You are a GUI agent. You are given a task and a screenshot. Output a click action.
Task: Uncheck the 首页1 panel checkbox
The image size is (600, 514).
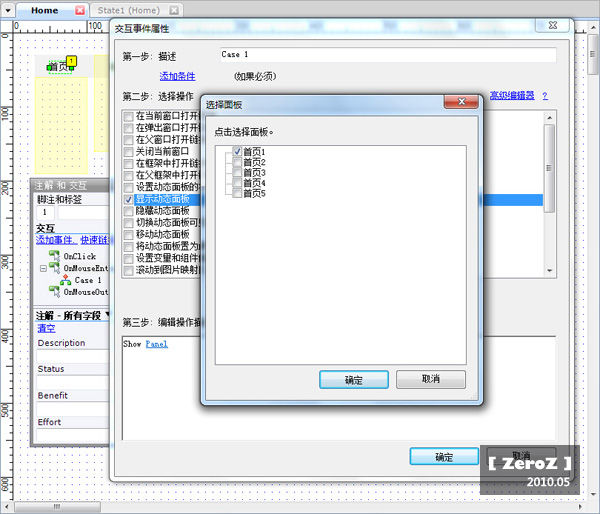click(237, 151)
